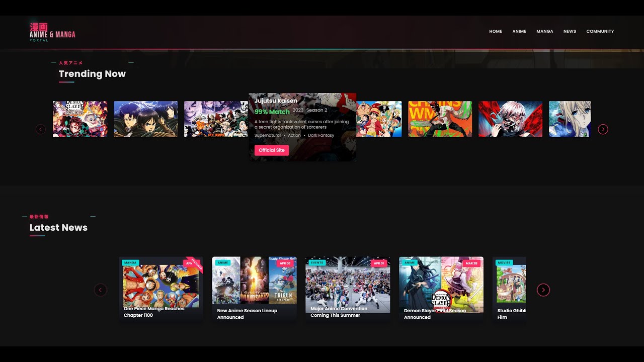Click the Latest News previous arrow
This screenshot has width=644, height=362.
click(101, 290)
